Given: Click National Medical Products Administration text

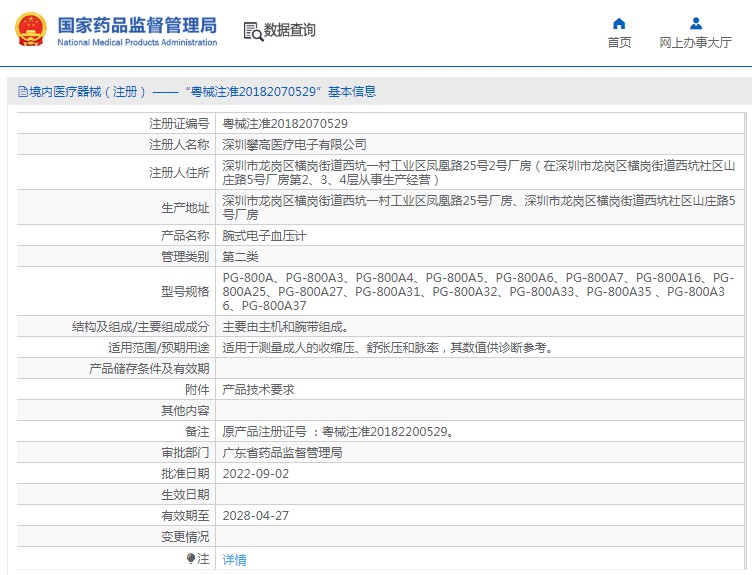Looking at the screenshot, I should coord(137,42).
